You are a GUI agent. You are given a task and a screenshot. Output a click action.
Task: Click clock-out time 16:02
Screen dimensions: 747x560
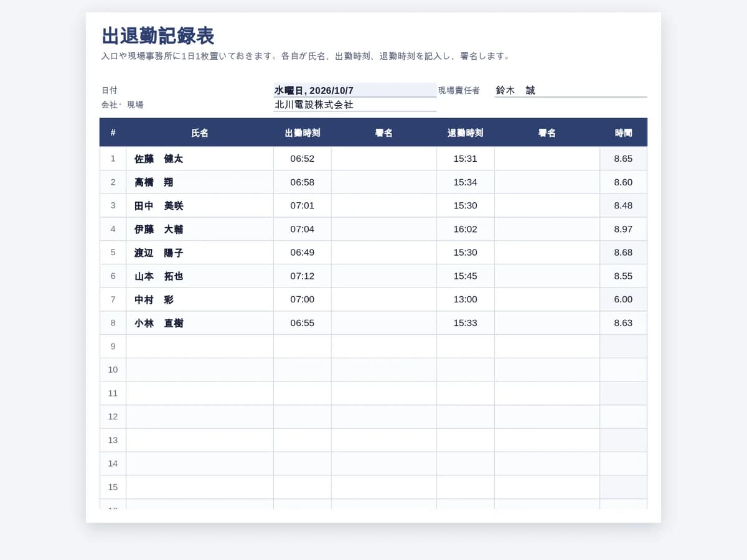click(x=465, y=229)
